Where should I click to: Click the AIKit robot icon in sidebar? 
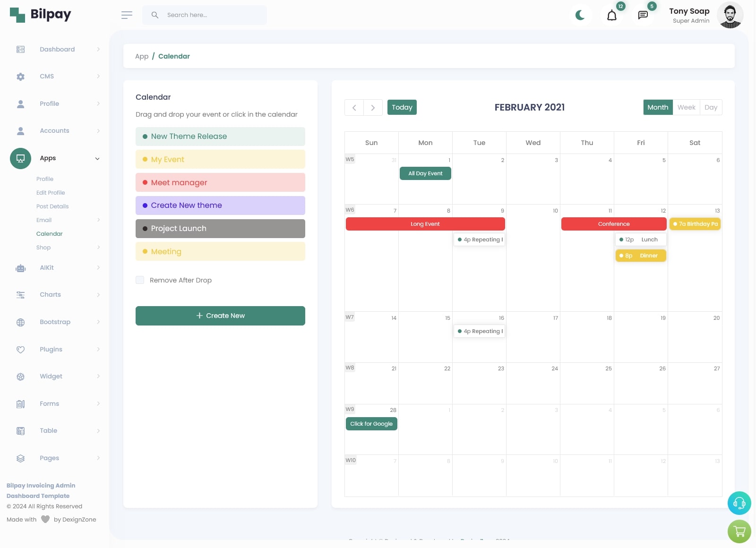click(20, 268)
